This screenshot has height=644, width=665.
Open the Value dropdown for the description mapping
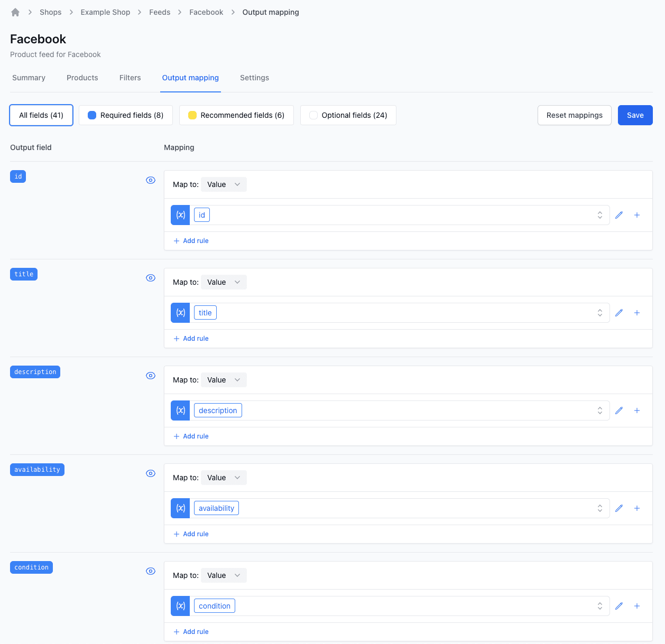[x=224, y=380]
